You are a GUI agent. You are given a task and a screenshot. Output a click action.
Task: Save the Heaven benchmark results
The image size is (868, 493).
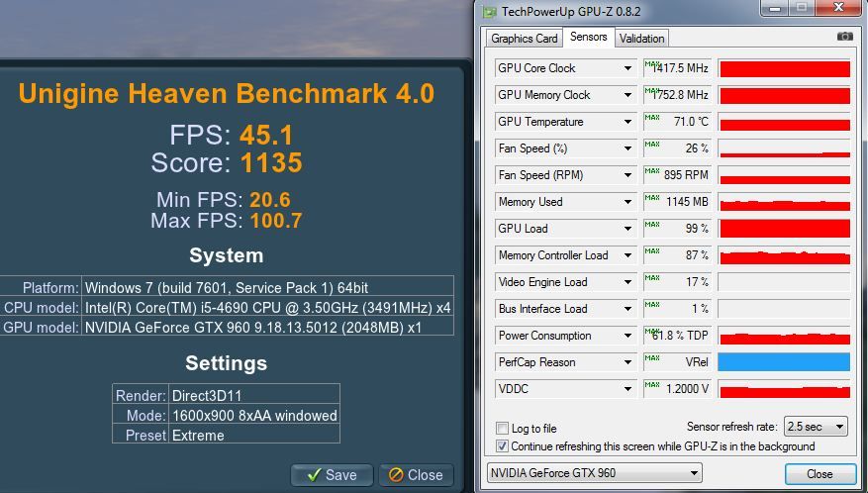pos(333,475)
